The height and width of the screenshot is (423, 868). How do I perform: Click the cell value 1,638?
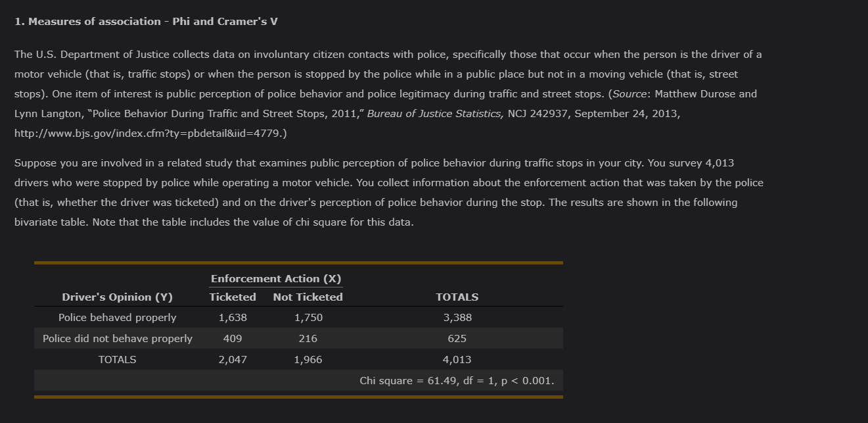click(233, 318)
